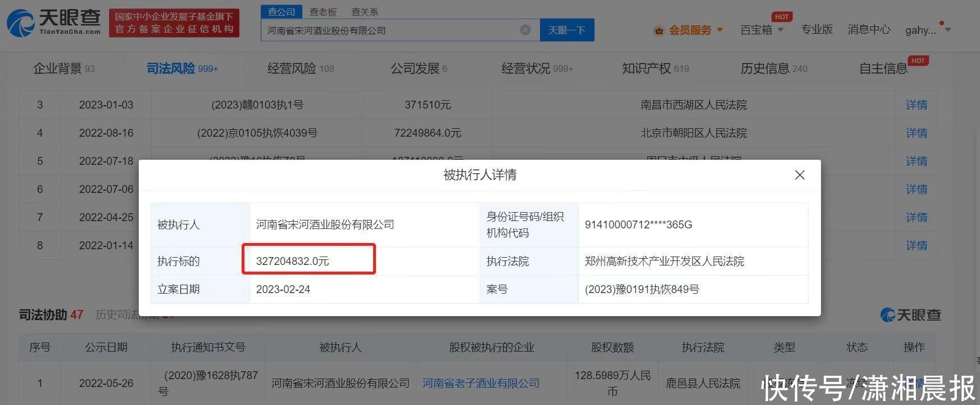Click 鹿邑县人民法院 cell
This screenshot has height=405, width=980.
coord(703,383)
